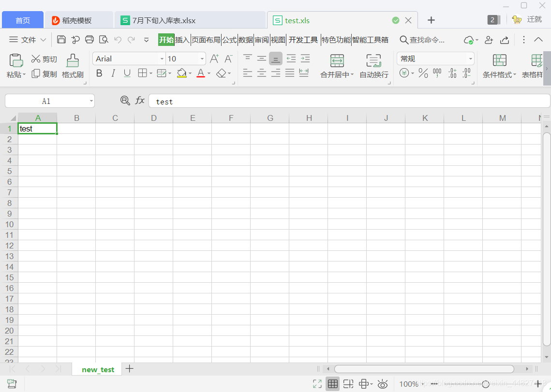Screen dimensions: 551x392
Task: Click the Redo arrow icon
Action: click(132, 40)
